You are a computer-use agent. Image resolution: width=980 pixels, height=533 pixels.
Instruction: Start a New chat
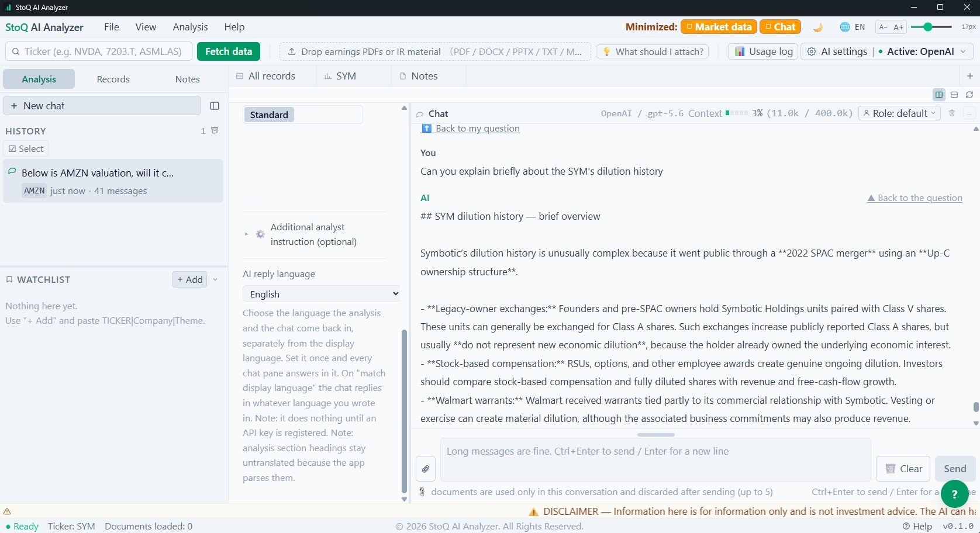tap(102, 106)
